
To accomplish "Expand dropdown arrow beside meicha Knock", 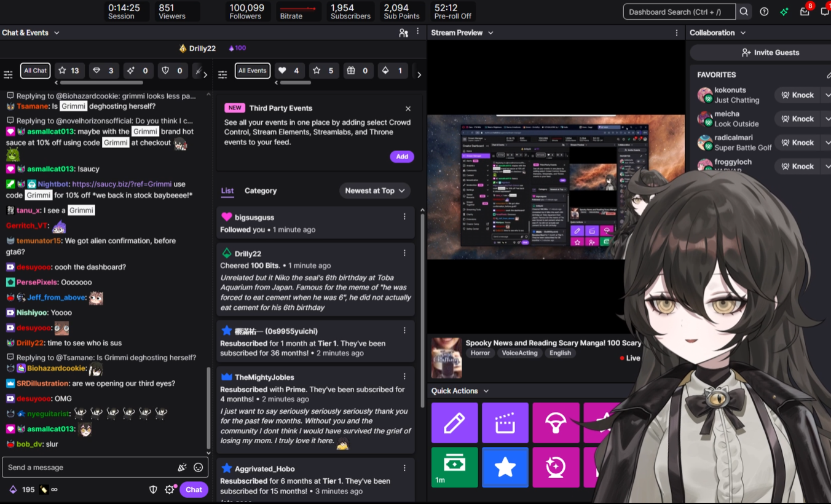I will click(x=827, y=119).
